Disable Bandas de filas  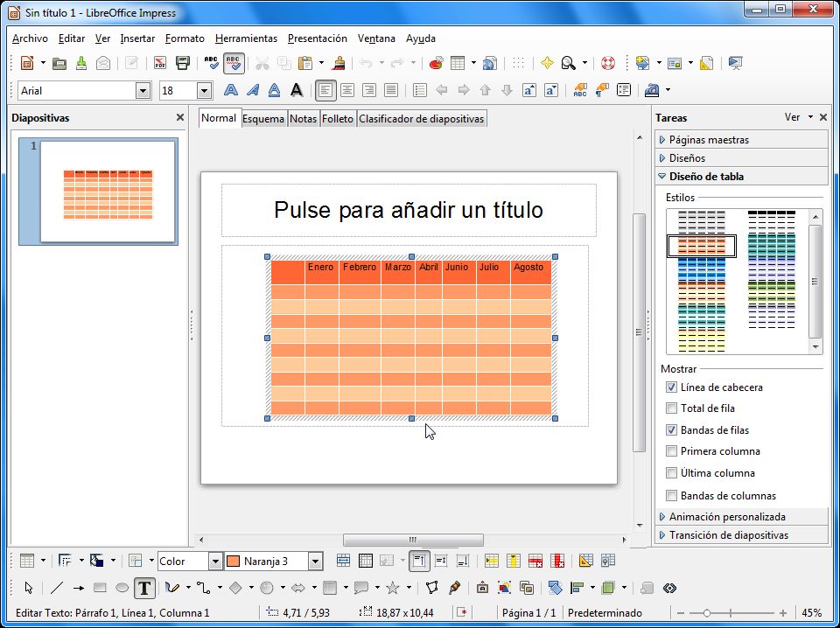pos(672,429)
